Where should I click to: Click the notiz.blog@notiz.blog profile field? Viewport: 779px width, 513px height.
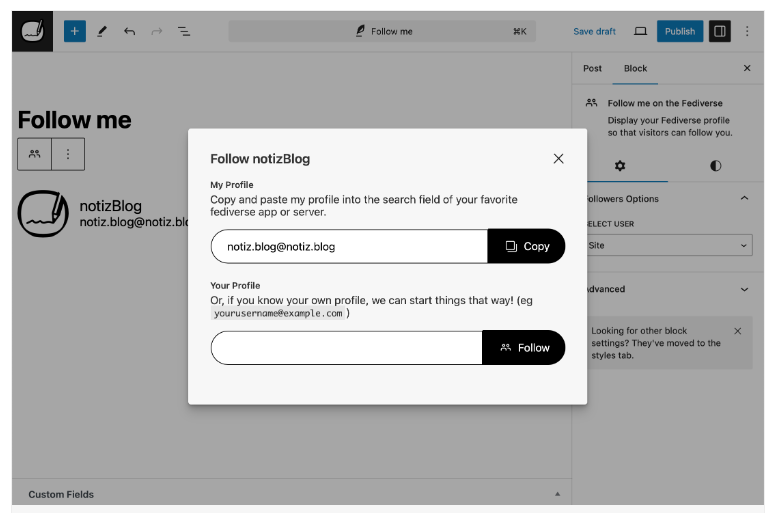[x=349, y=246]
